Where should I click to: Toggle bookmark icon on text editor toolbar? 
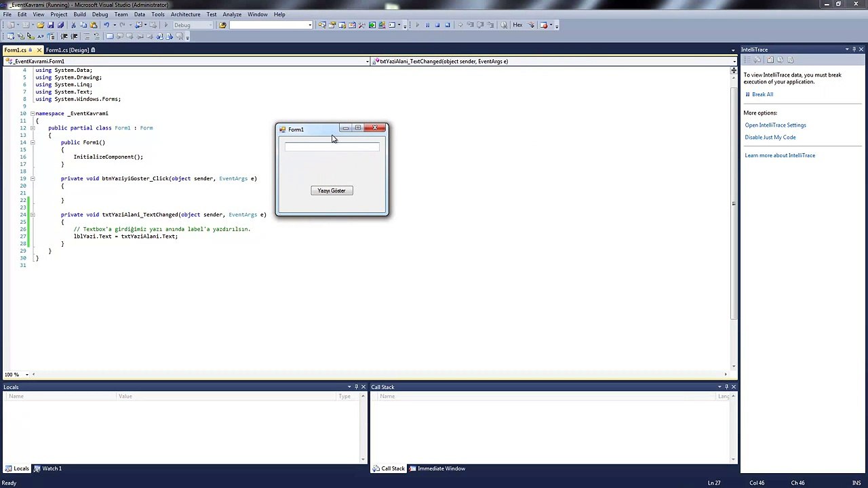click(109, 36)
